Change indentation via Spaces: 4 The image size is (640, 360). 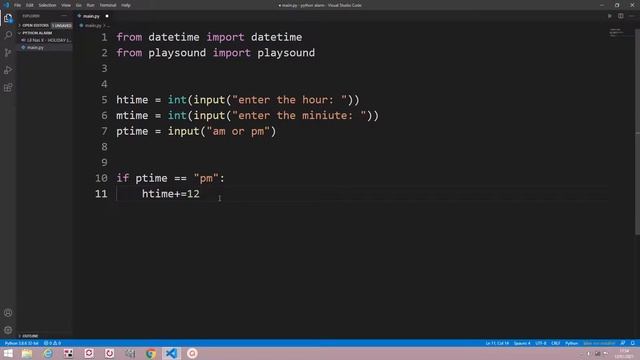coord(522,343)
